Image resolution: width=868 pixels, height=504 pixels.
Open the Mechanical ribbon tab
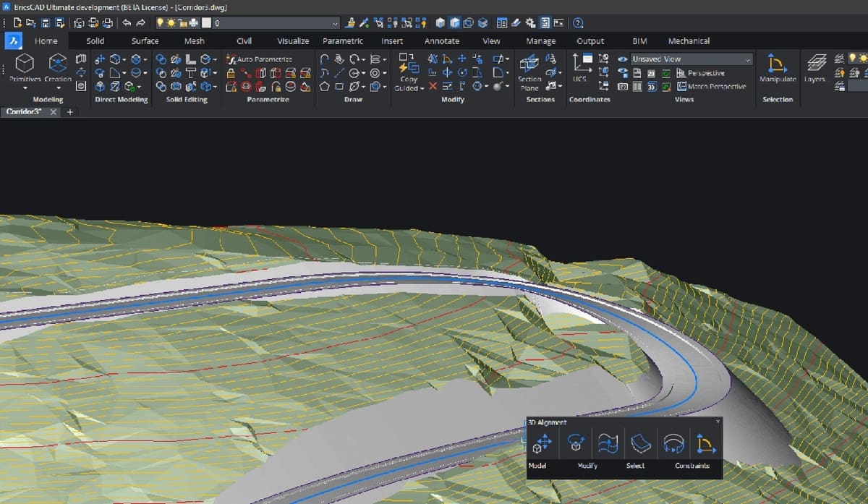point(689,41)
